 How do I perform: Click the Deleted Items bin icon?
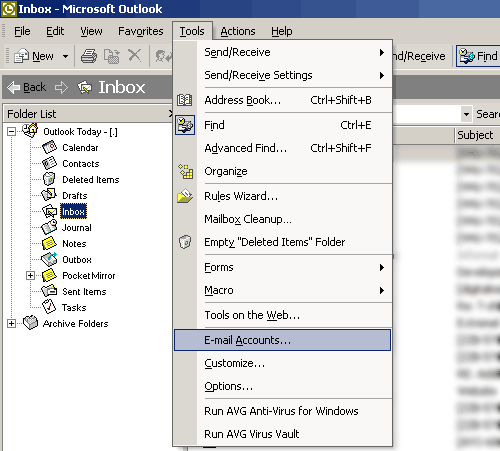pos(49,179)
